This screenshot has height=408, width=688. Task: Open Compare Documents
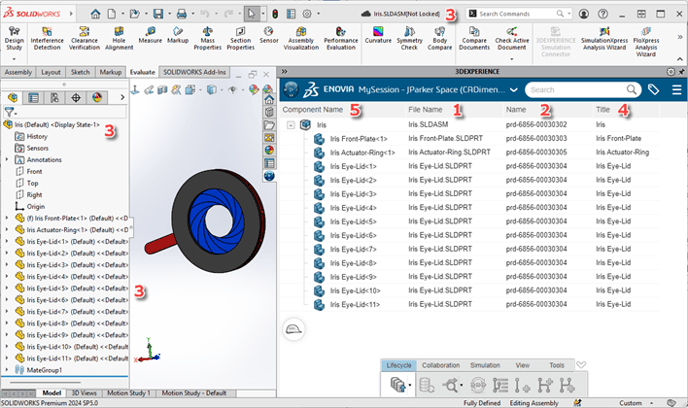[474, 38]
